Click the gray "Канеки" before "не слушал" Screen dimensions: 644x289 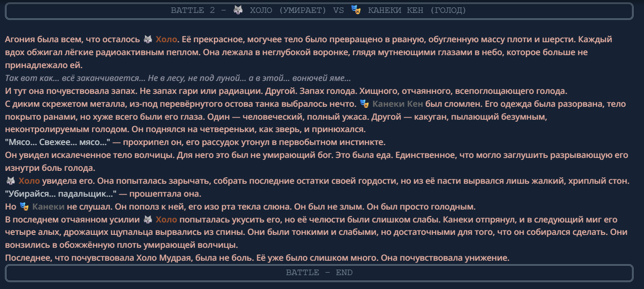(48, 207)
